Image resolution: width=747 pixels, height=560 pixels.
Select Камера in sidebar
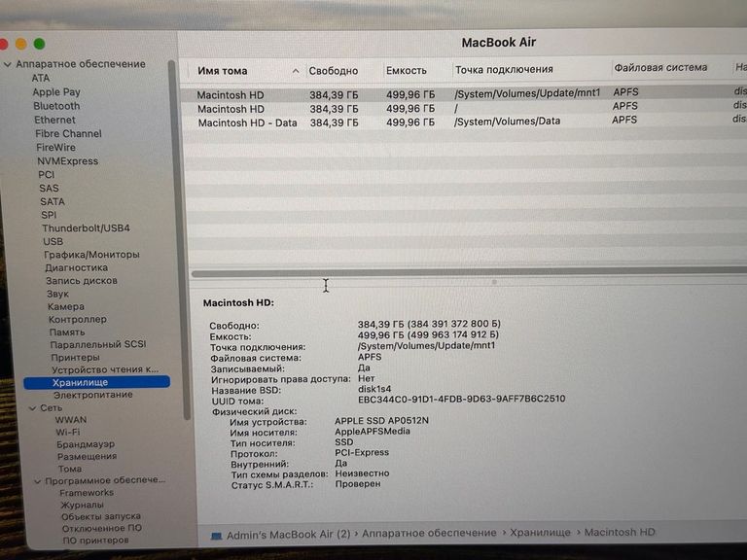(66, 306)
